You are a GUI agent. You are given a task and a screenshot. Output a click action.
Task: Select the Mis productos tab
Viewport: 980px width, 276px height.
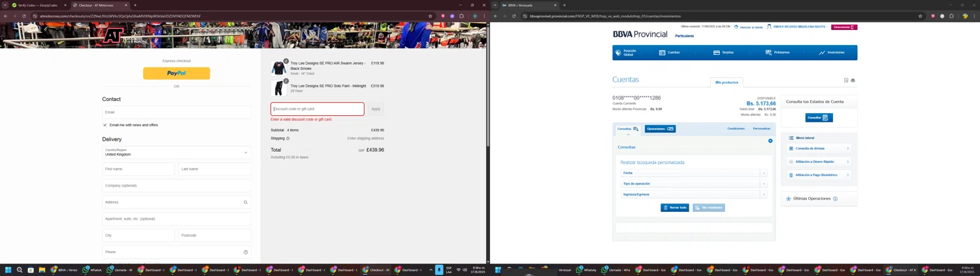tap(727, 82)
